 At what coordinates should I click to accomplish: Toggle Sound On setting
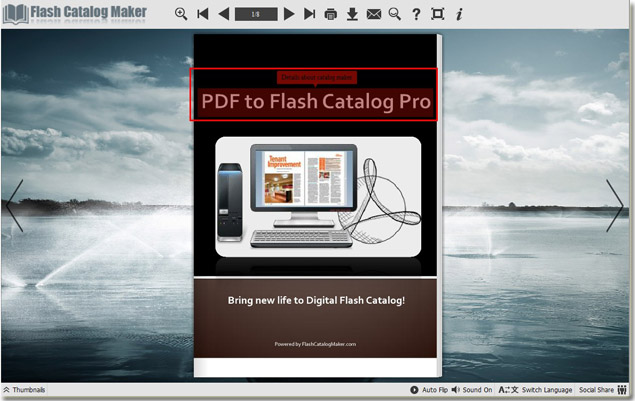[x=472, y=390]
